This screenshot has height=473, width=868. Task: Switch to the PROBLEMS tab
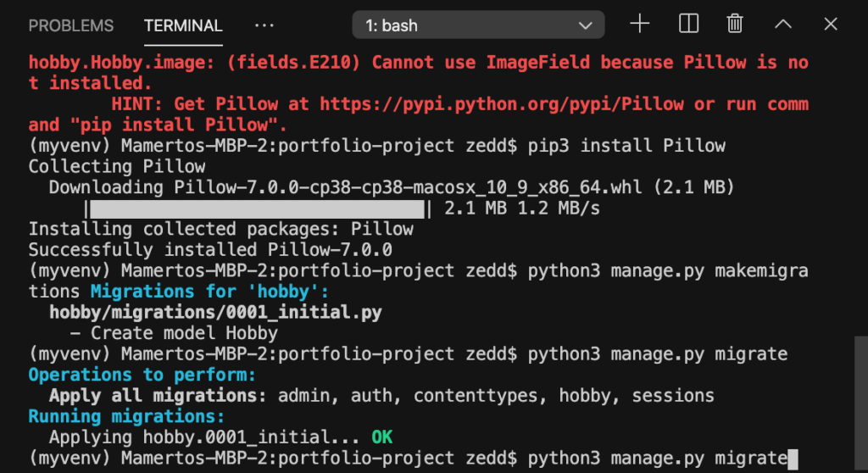point(71,25)
